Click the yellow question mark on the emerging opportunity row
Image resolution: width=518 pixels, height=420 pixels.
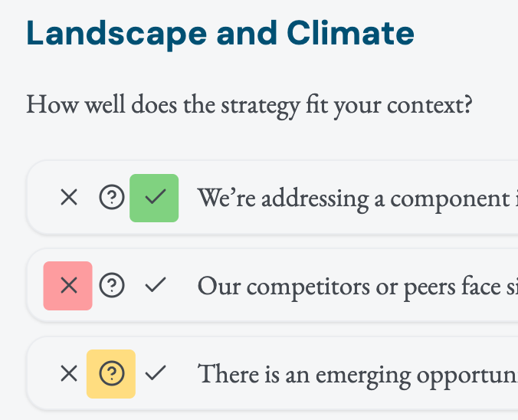[112, 374]
